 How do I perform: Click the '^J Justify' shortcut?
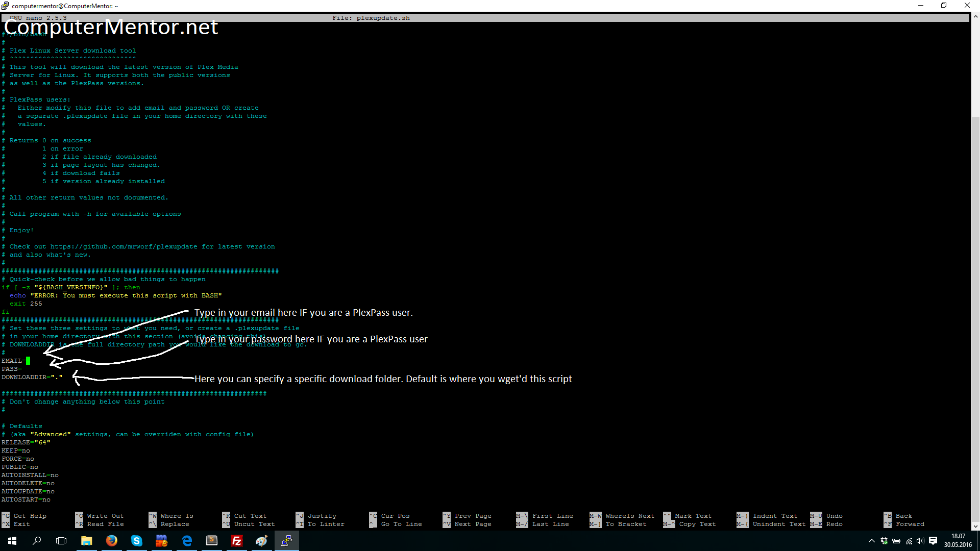[316, 516]
